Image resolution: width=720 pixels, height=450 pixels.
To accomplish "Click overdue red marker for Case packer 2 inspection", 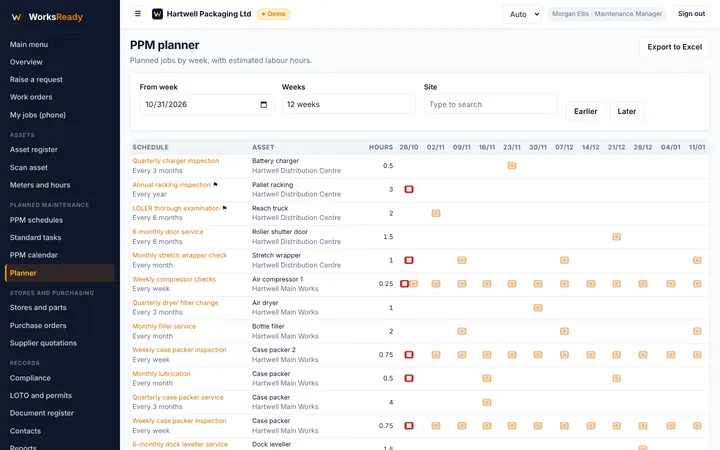I will (x=409, y=354).
